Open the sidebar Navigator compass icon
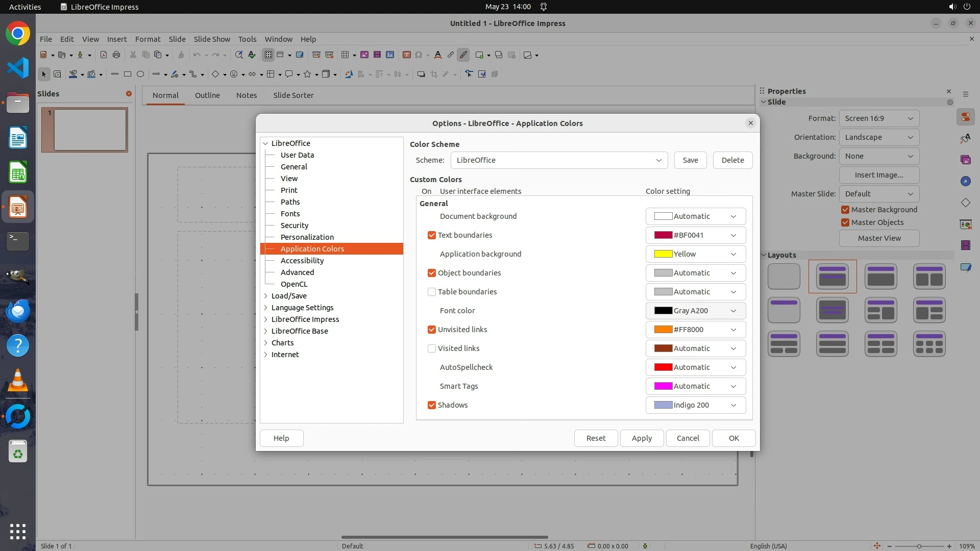This screenshot has height=551, width=980. [965, 182]
